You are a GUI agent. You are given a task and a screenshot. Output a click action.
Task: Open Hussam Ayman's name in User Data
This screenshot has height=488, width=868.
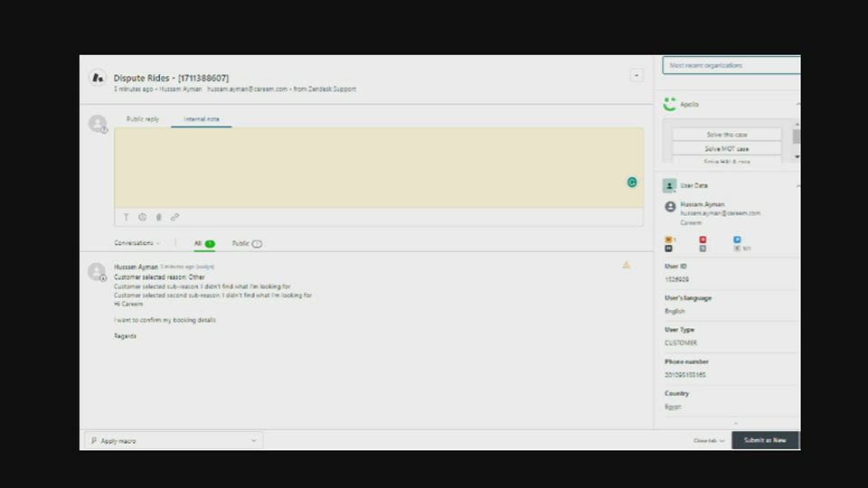702,204
